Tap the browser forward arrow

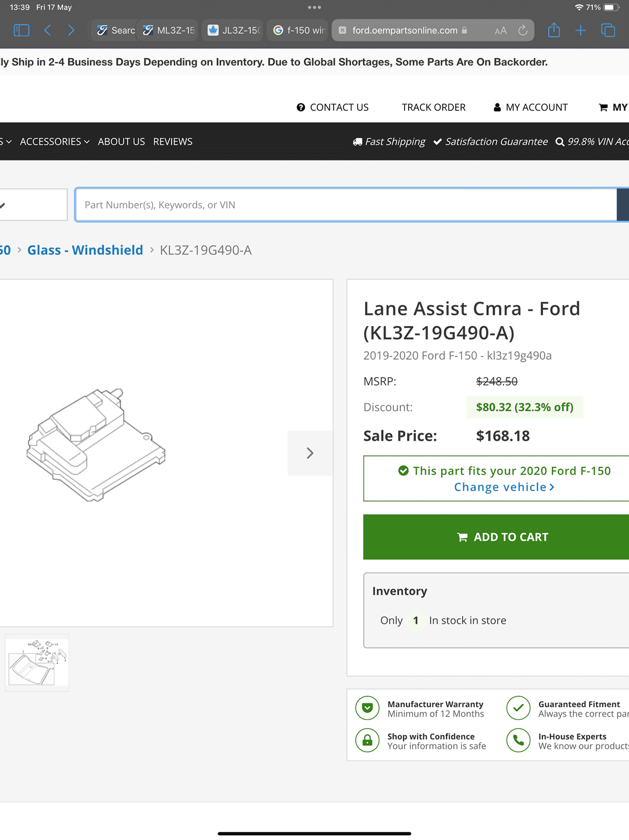tap(71, 30)
